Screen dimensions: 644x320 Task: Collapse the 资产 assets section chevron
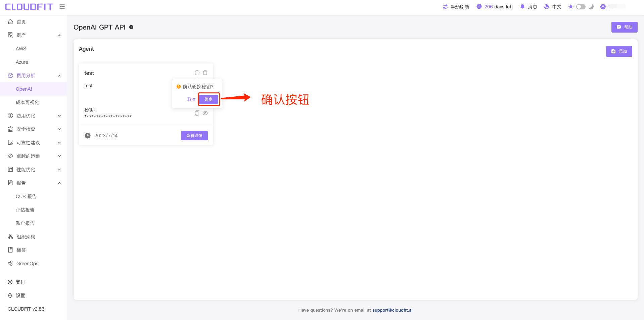coord(59,35)
